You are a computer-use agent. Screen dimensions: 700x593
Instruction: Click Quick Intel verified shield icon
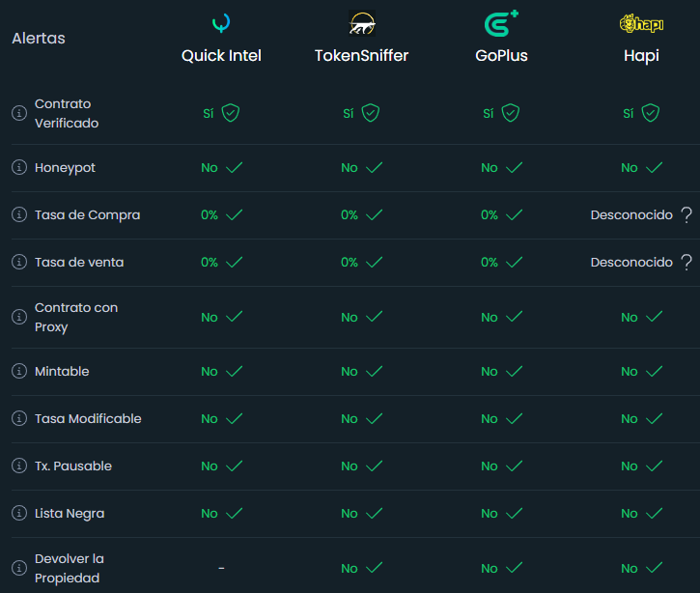click(x=231, y=113)
